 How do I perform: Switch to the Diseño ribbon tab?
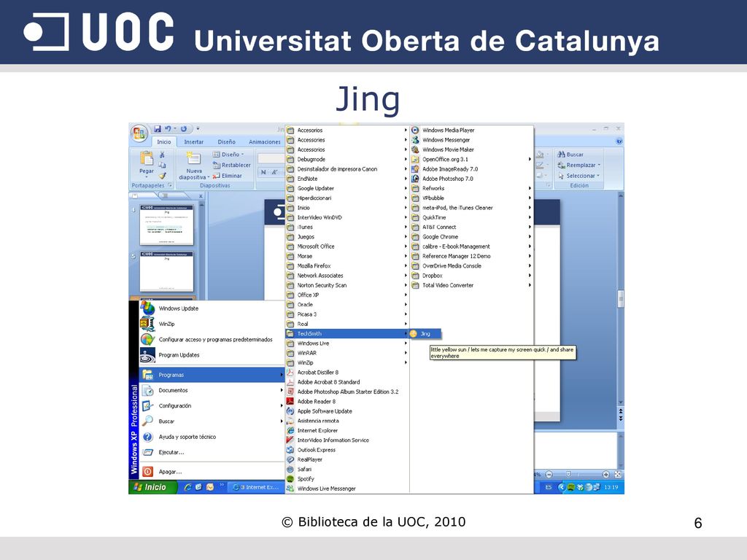pyautogui.click(x=226, y=142)
